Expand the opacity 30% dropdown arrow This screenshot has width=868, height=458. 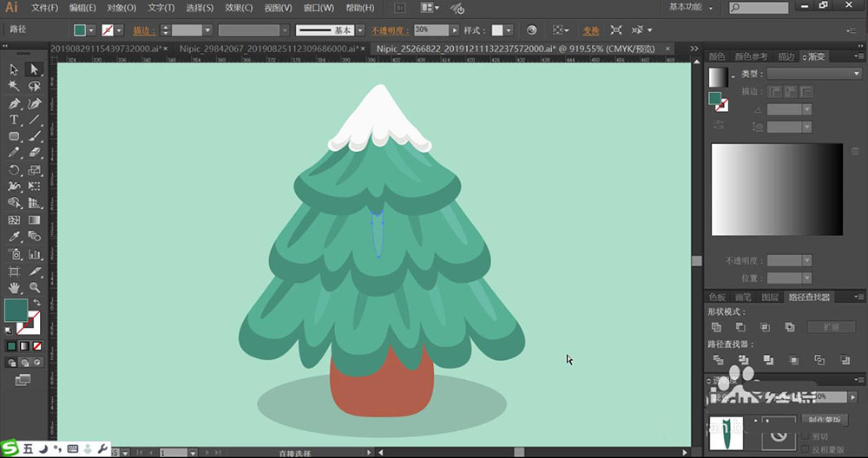pos(455,30)
